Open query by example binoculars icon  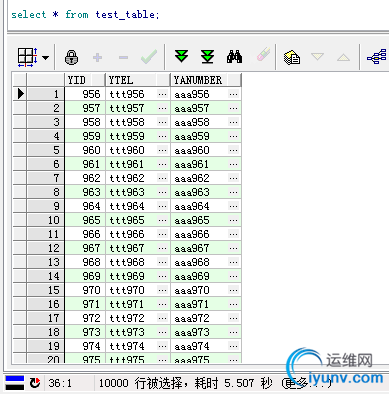234,57
